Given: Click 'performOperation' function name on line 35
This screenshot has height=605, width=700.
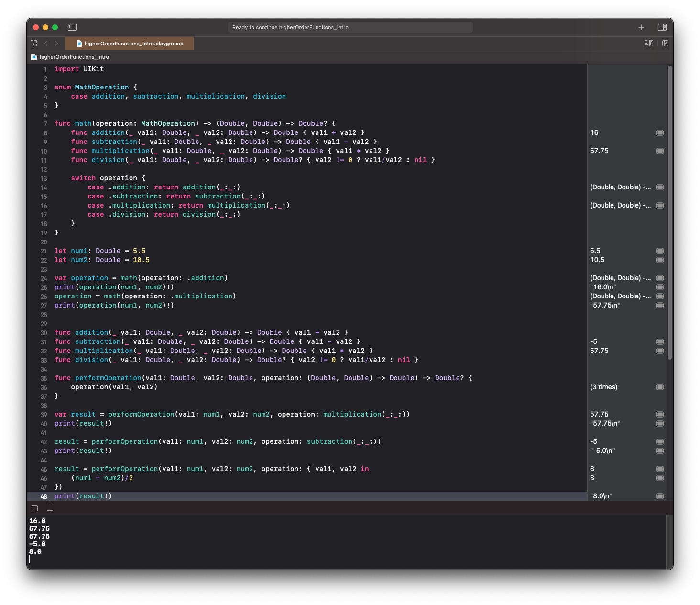Looking at the screenshot, I should [x=108, y=378].
